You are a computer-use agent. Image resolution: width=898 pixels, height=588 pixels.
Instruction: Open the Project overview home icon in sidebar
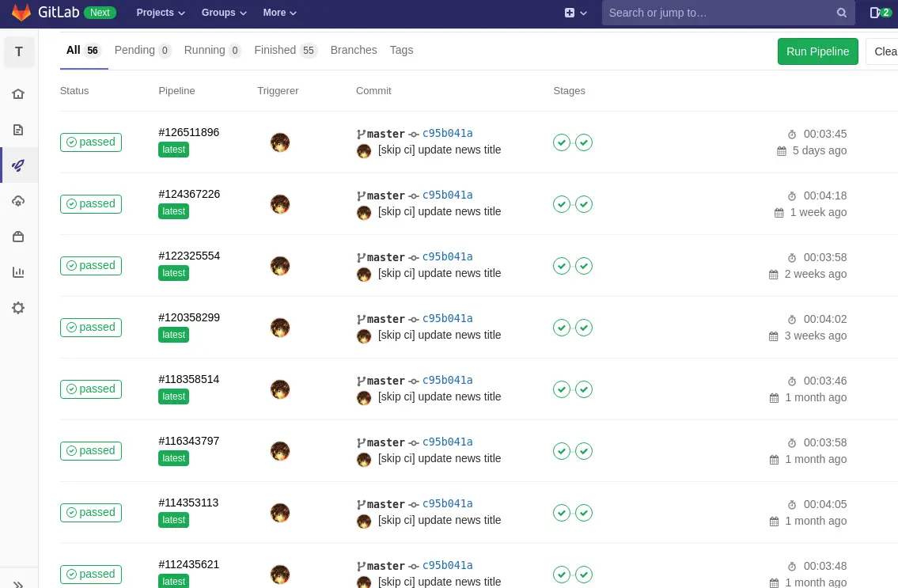coord(18,94)
